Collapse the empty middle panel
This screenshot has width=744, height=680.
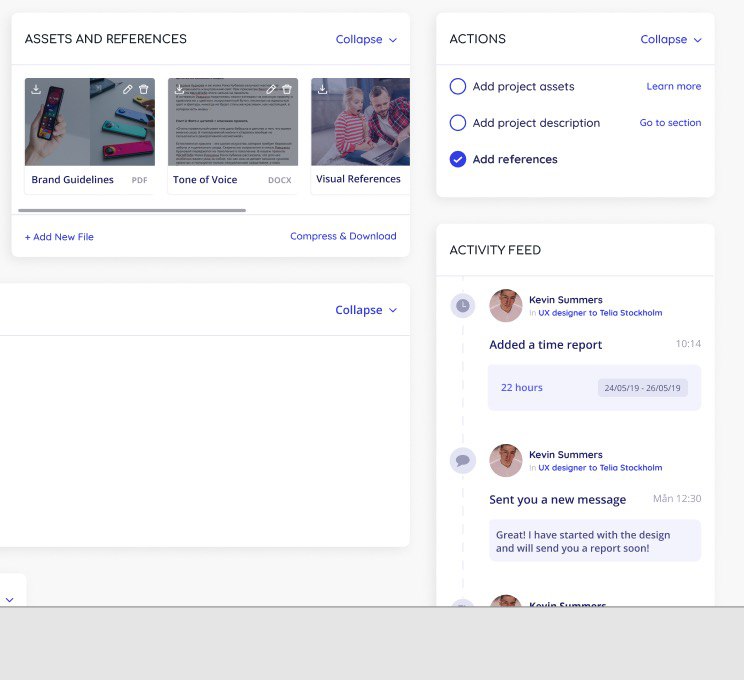pos(366,310)
